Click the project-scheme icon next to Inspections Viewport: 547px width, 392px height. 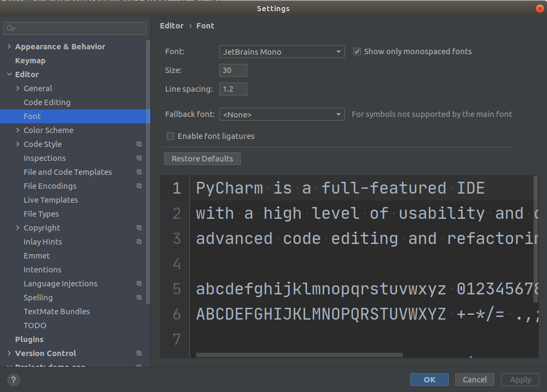pos(139,158)
